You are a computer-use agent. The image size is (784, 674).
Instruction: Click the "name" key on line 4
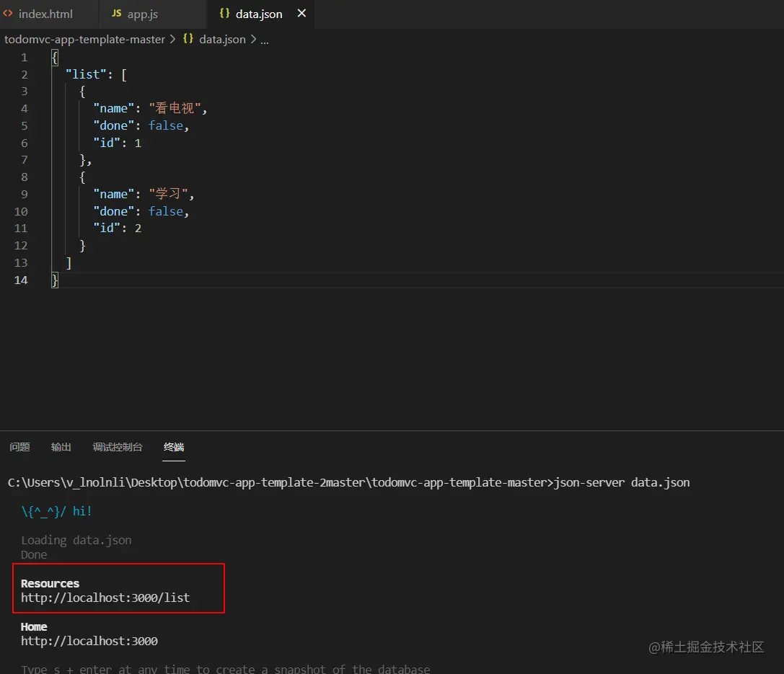tap(113, 108)
